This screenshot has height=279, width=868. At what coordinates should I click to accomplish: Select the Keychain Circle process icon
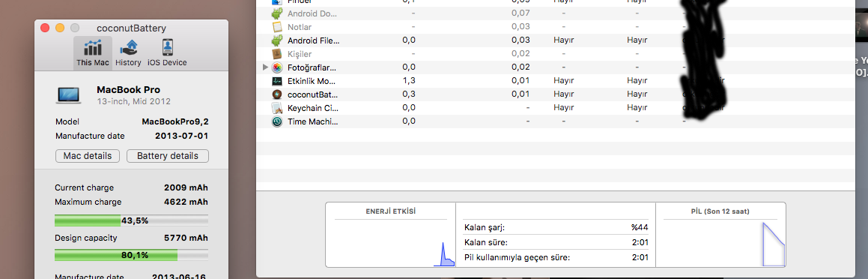(277, 107)
